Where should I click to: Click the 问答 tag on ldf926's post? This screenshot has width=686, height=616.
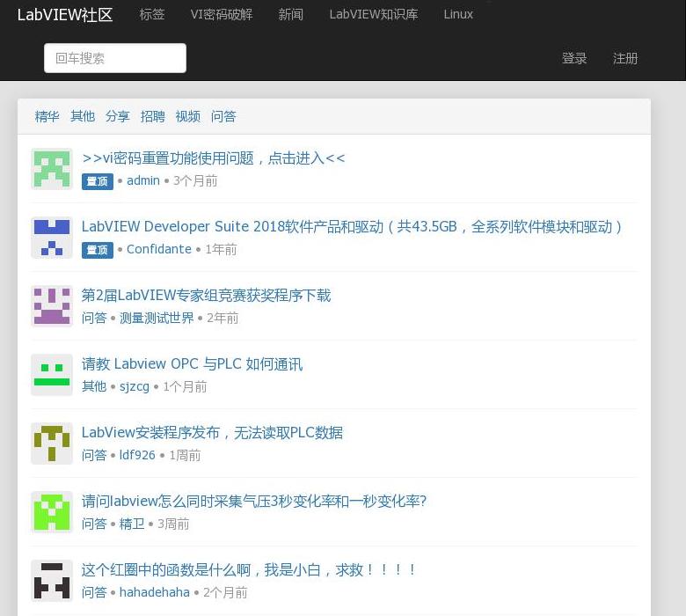click(x=94, y=455)
